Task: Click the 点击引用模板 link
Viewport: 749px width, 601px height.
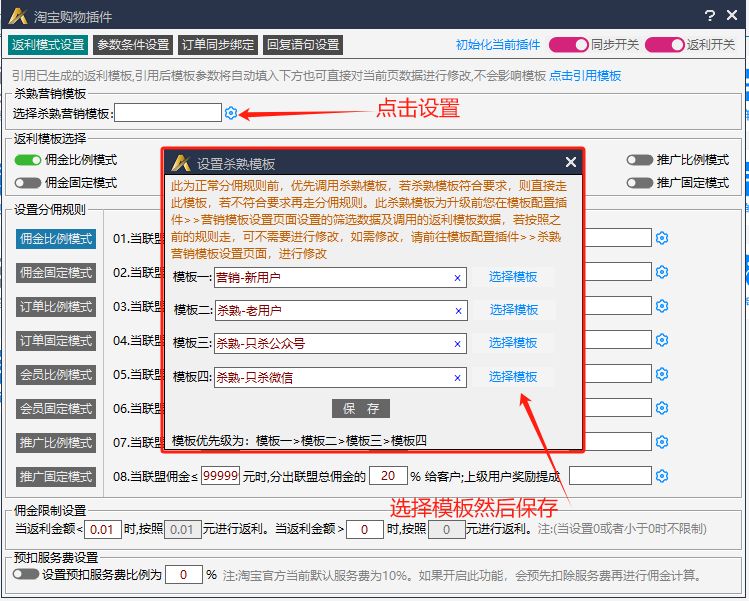Action: (x=585, y=75)
